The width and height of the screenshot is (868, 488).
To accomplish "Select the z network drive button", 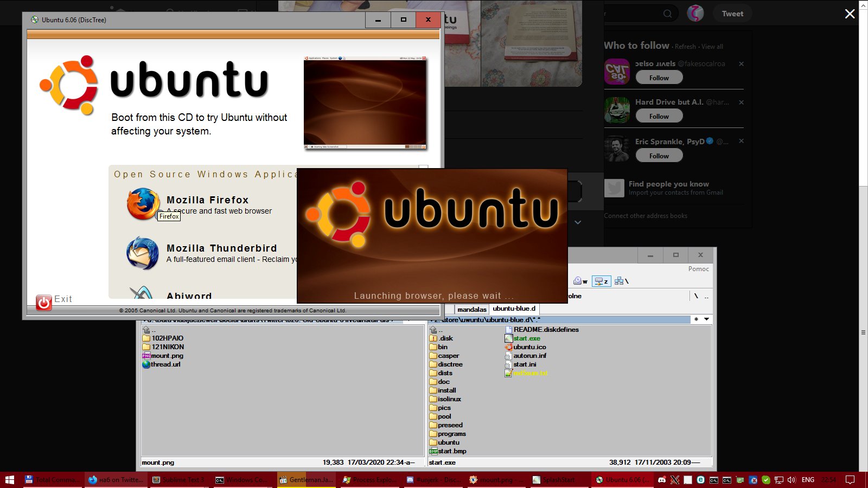I will pos(601,281).
